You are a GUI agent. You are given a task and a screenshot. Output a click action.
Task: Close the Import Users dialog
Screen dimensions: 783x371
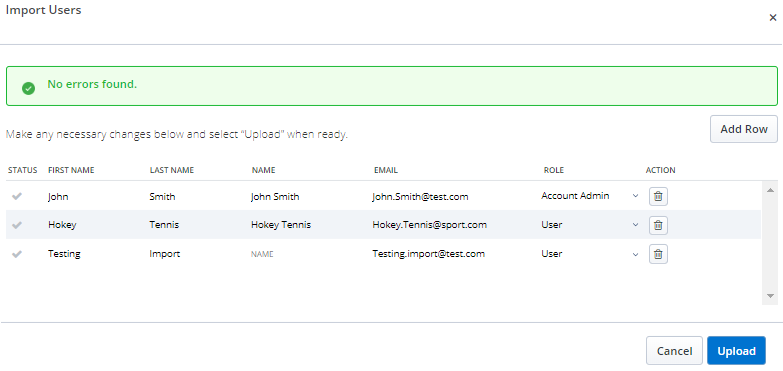773,18
